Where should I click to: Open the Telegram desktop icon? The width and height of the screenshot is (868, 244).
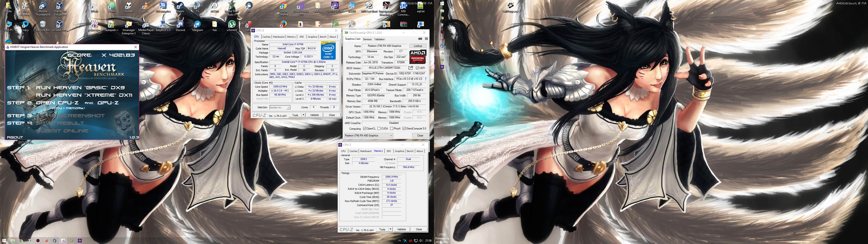tap(198, 26)
